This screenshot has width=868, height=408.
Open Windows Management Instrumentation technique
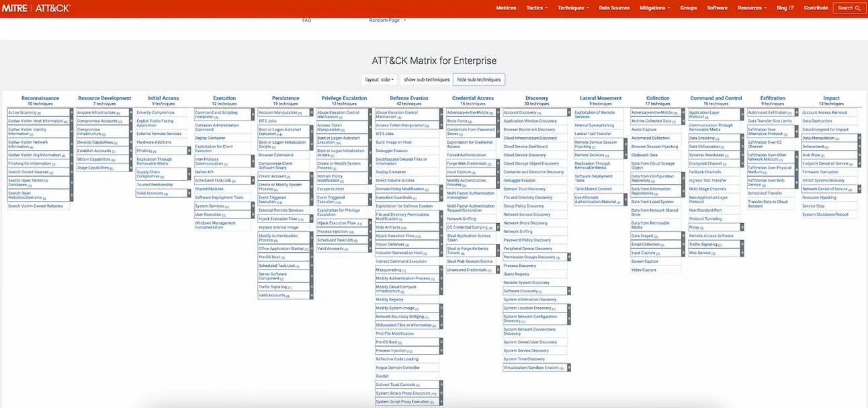pyautogui.click(x=215, y=225)
